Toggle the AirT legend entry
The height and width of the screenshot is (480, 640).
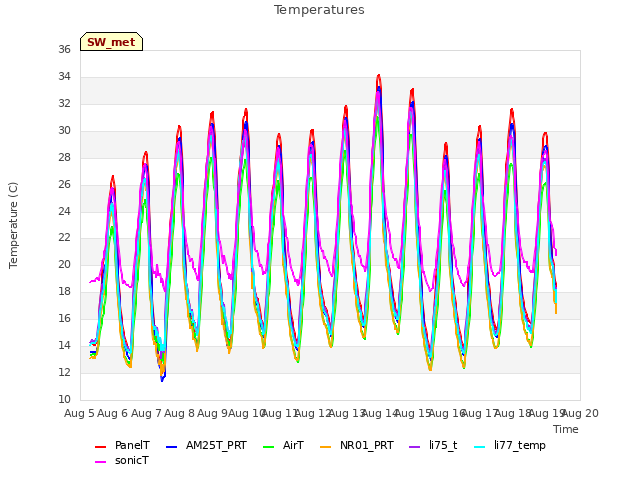284,445
